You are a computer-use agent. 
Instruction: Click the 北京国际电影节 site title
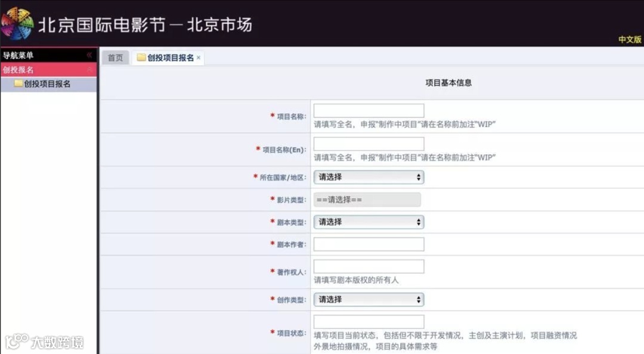(145, 25)
